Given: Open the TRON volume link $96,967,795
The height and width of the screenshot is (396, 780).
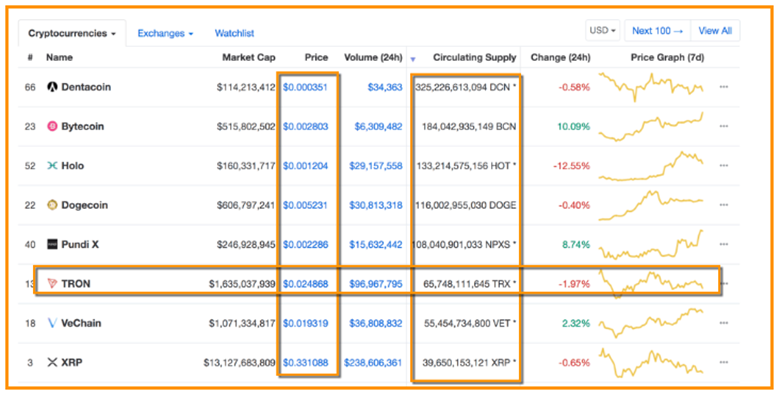Looking at the screenshot, I should pos(376,284).
